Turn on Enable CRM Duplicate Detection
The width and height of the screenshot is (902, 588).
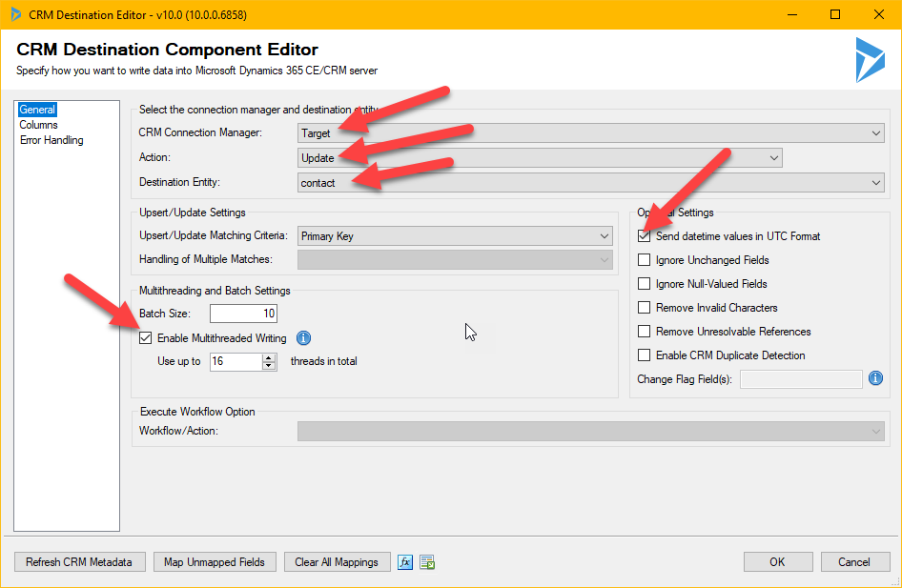pyautogui.click(x=644, y=355)
